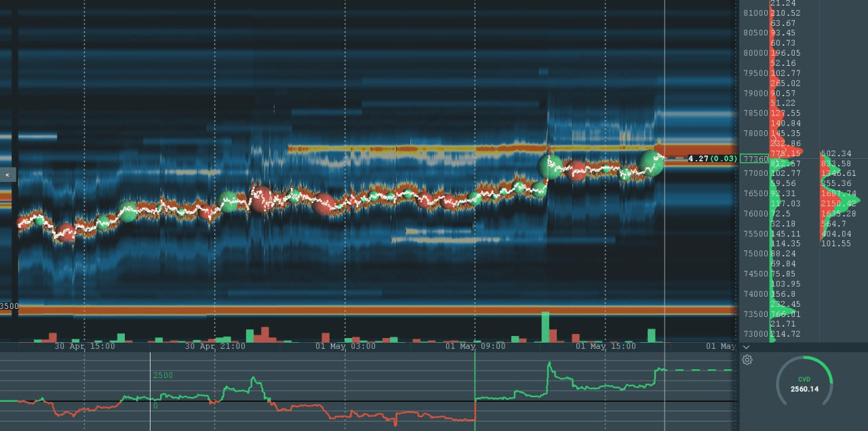Image resolution: width=868 pixels, height=431 pixels.
Task: Collapse the panel using the chevron above CVD
Action: 746,347
